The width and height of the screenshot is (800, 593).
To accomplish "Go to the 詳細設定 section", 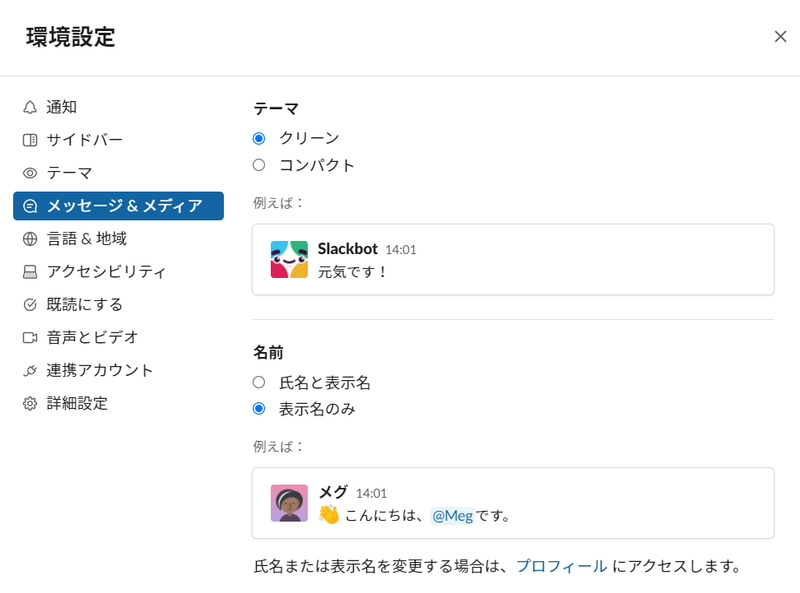I will (x=77, y=404).
